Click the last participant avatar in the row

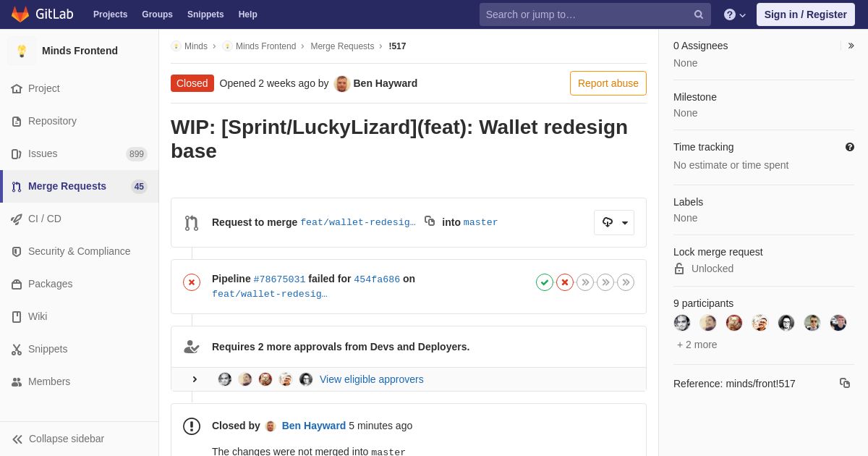click(838, 323)
